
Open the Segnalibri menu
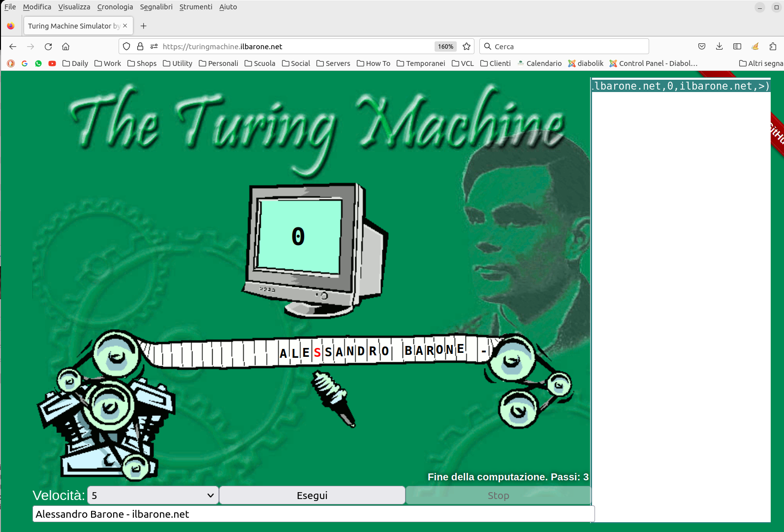(156, 7)
